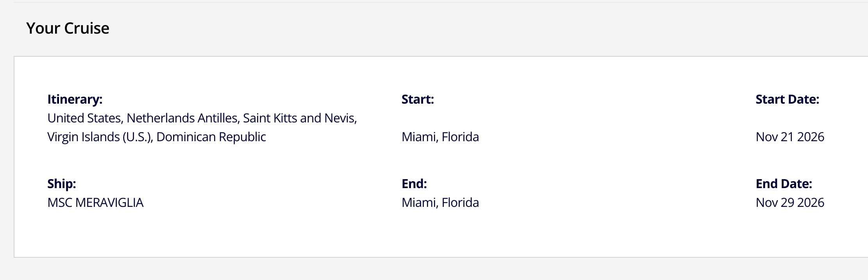Select the Nov 21 2026 start date

pyautogui.click(x=790, y=137)
